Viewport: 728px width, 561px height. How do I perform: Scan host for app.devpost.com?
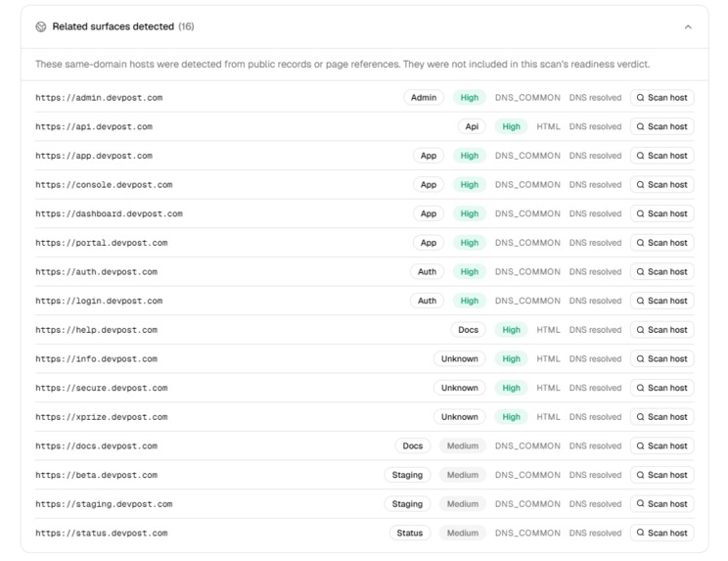click(661, 156)
